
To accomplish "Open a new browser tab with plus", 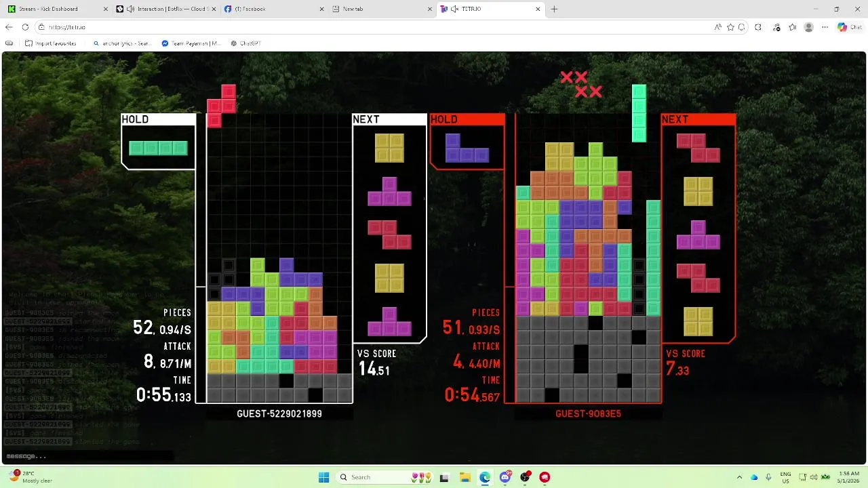I will click(554, 9).
